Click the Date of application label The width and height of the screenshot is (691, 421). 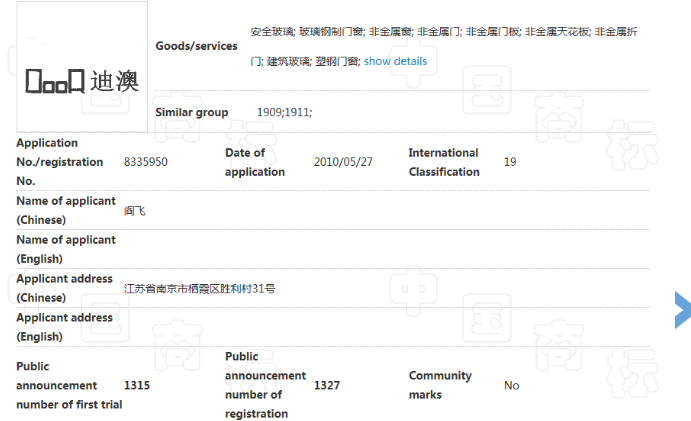tap(255, 162)
